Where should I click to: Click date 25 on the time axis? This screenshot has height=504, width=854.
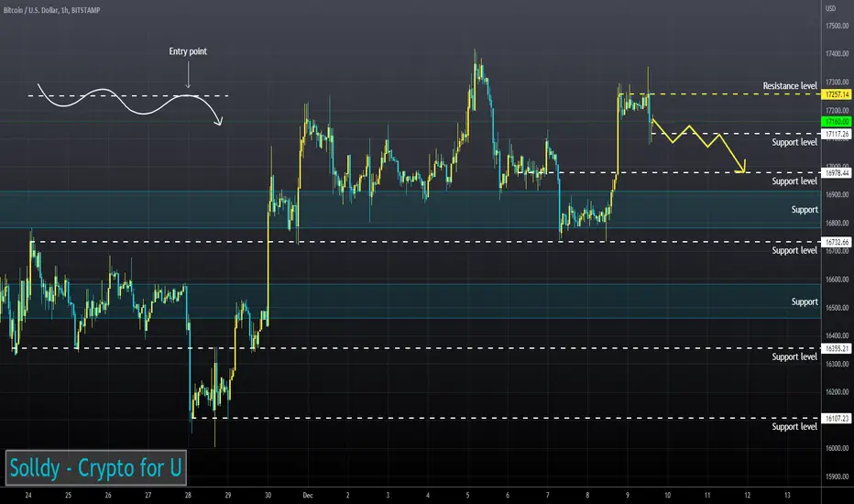pyautogui.click(x=68, y=495)
